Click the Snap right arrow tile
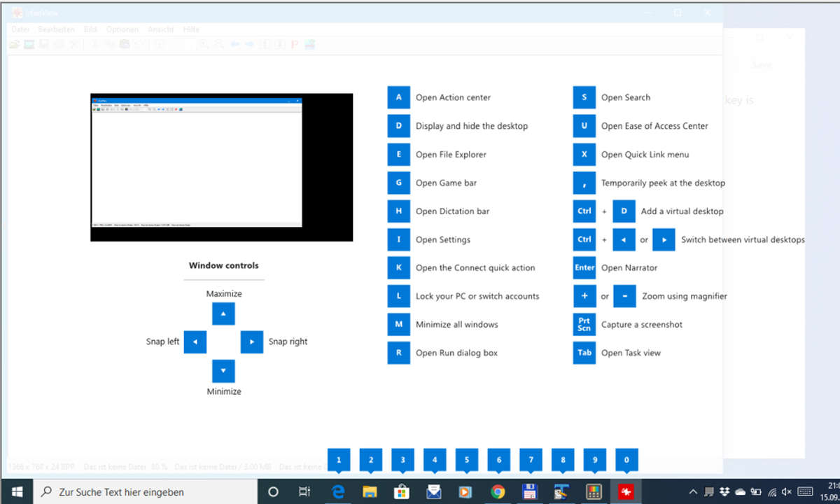840x504 pixels. pyautogui.click(x=251, y=342)
